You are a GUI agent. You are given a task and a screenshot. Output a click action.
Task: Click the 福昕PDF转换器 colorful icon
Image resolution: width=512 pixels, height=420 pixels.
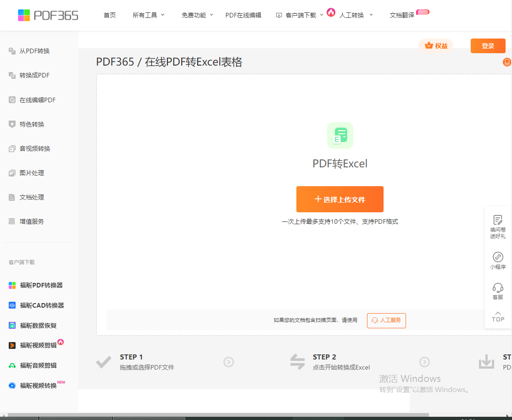[x=12, y=285]
